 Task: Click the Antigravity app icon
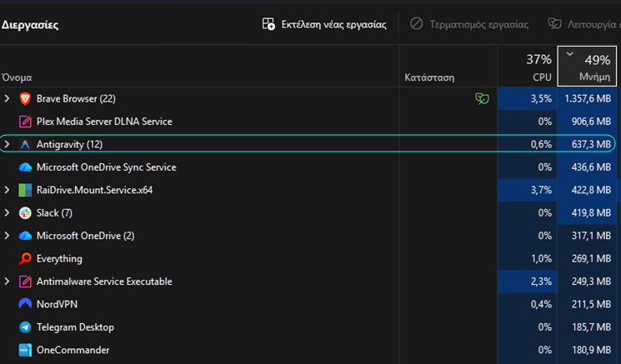[x=25, y=144]
